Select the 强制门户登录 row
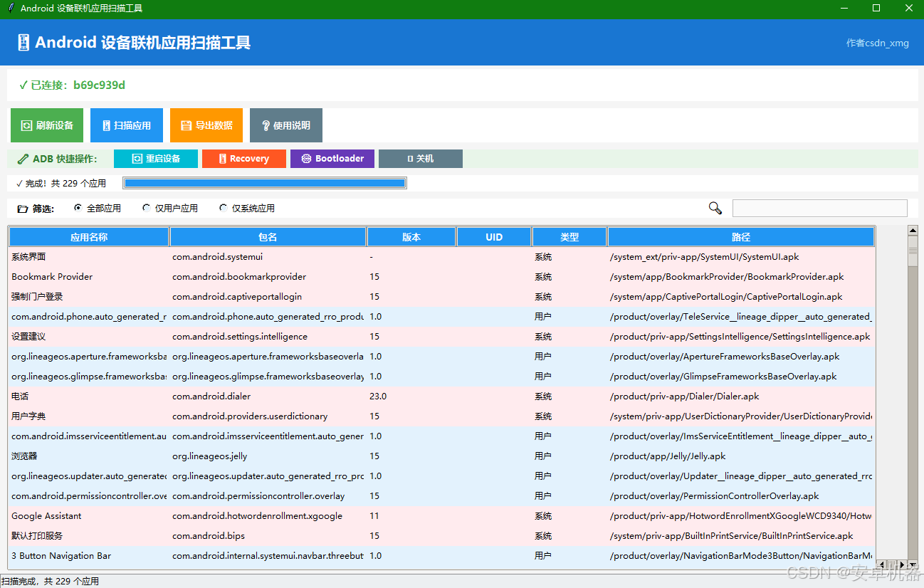 click(x=441, y=297)
